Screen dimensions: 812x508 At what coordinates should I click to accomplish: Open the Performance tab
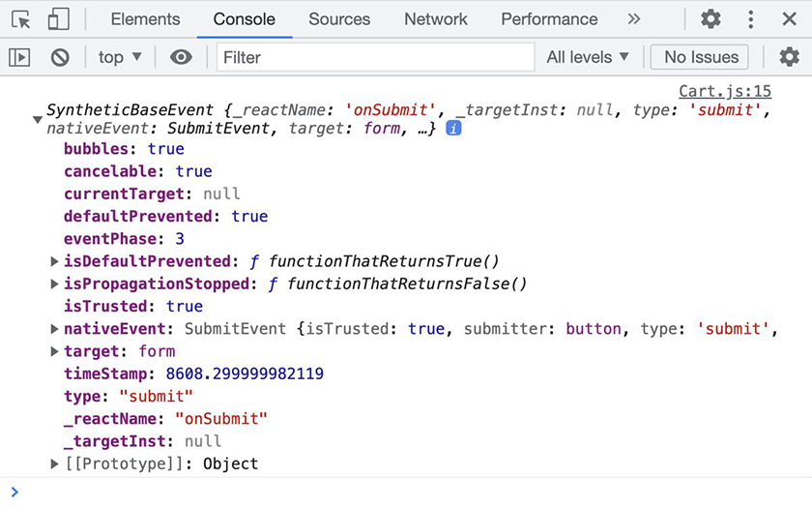[x=549, y=19]
